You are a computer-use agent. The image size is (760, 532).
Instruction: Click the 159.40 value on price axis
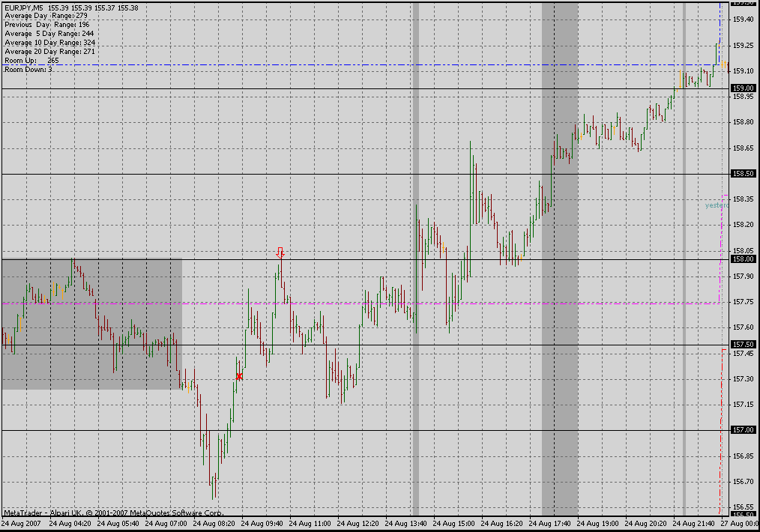pos(743,19)
